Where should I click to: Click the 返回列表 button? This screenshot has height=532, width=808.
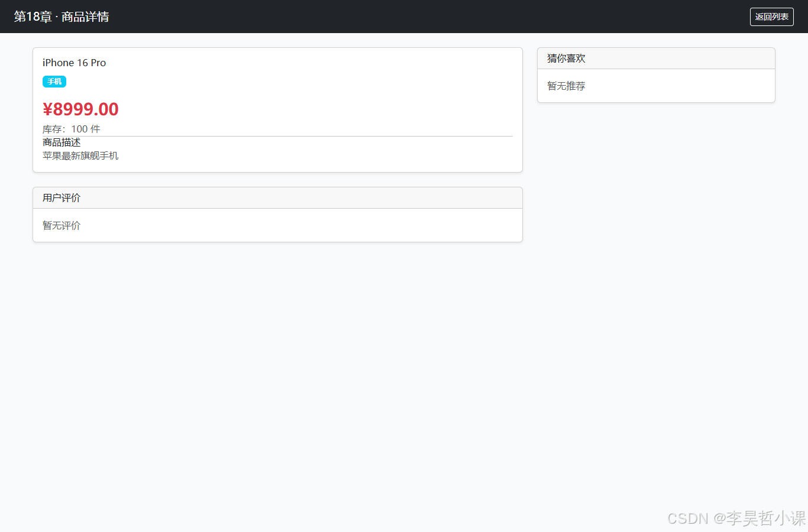point(771,17)
